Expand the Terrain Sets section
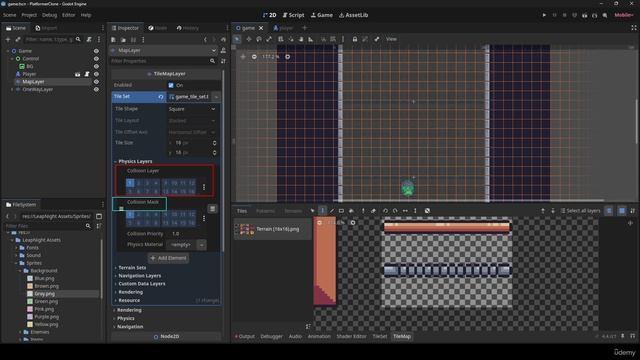640x360 pixels. click(131, 268)
